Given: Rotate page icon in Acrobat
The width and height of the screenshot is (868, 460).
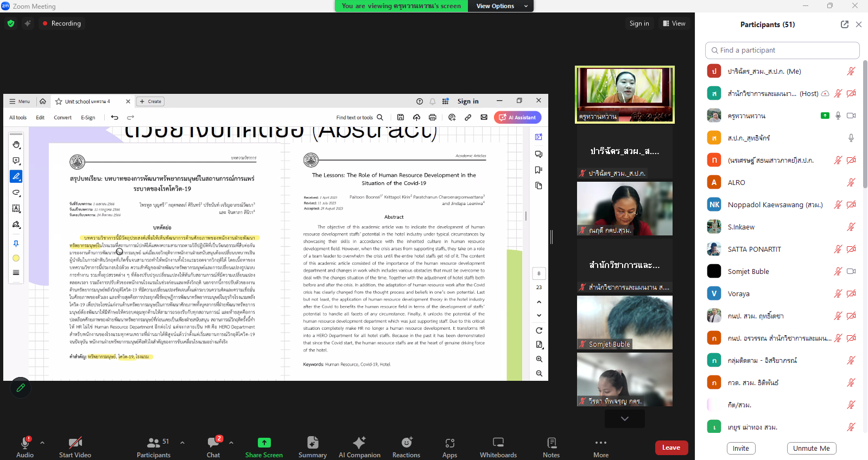Looking at the screenshot, I should click(539, 330).
